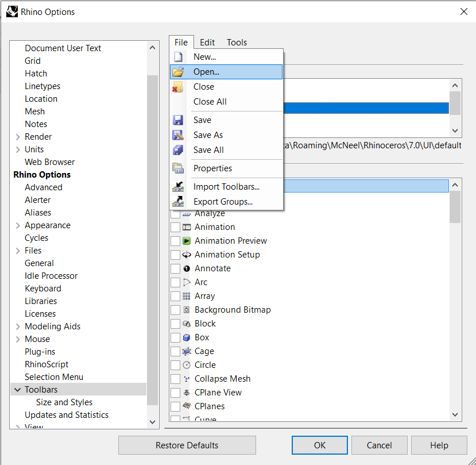Click the green Animation Preview icon
This screenshot has height=465, width=476.
tap(187, 241)
